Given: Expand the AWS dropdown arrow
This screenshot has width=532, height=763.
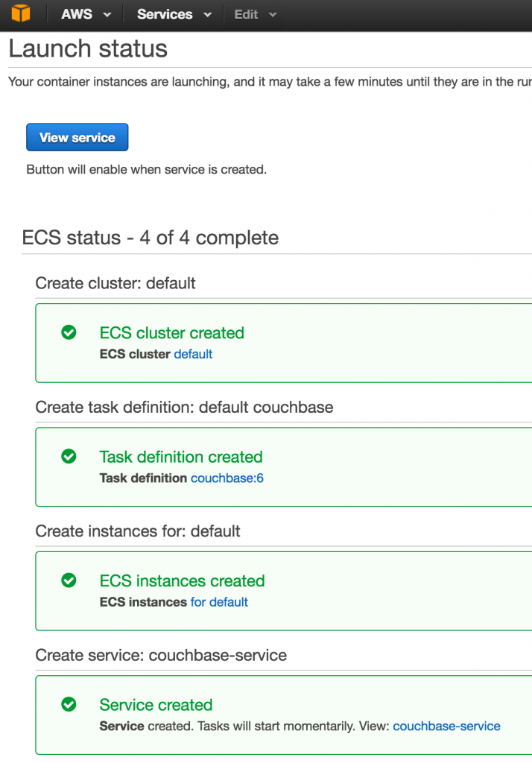Looking at the screenshot, I should 107,15.
